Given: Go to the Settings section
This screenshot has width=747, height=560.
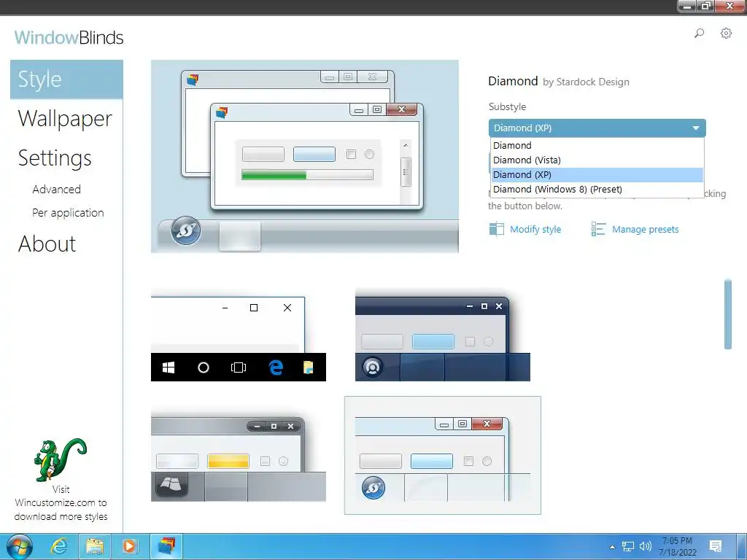Looking at the screenshot, I should pyautogui.click(x=55, y=158).
